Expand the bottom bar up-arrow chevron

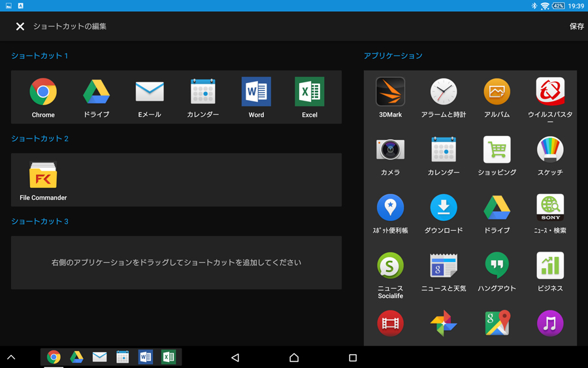click(11, 358)
